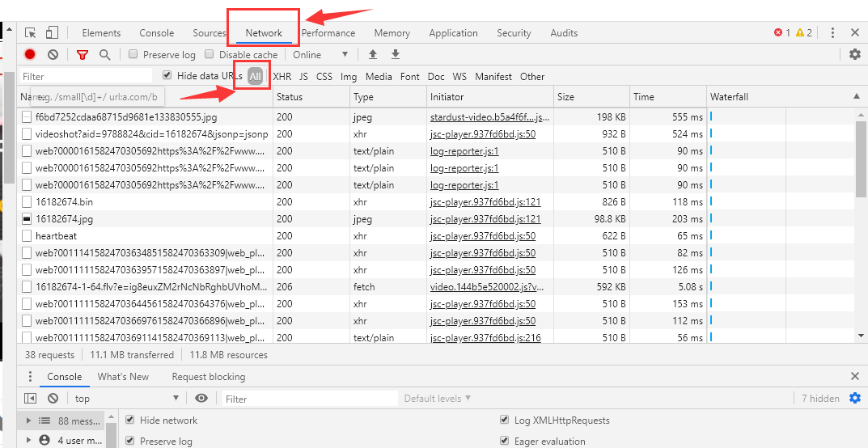This screenshot has width=868, height=448.
Task: Open top JavaScript context dropdown
Action: click(x=127, y=398)
